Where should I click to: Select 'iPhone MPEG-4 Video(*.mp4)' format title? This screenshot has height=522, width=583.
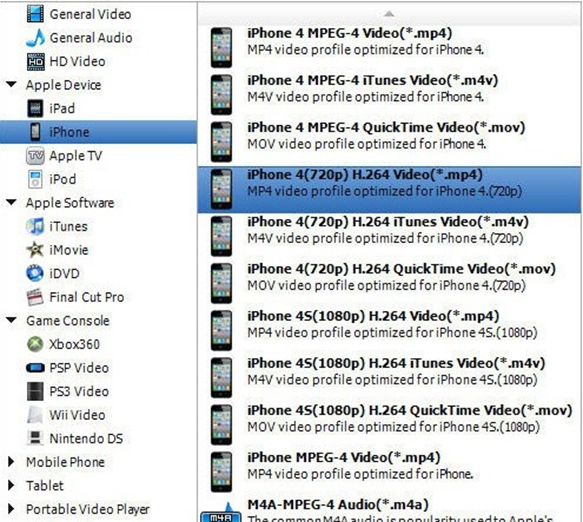tap(344, 458)
